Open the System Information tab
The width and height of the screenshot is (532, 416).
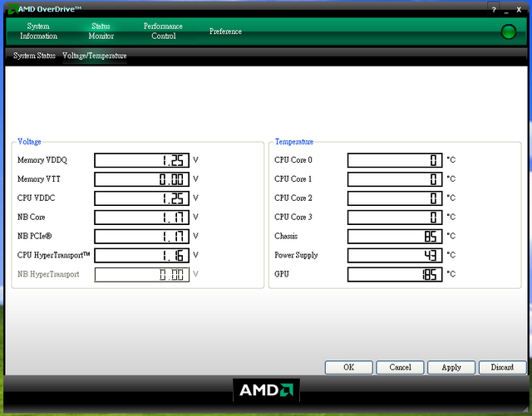pyautogui.click(x=38, y=32)
